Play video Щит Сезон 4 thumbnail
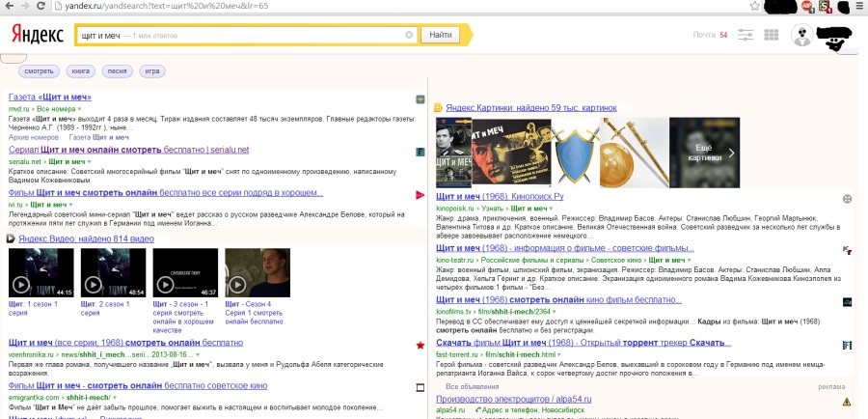Screen dimensions: 868x419 tap(258, 272)
